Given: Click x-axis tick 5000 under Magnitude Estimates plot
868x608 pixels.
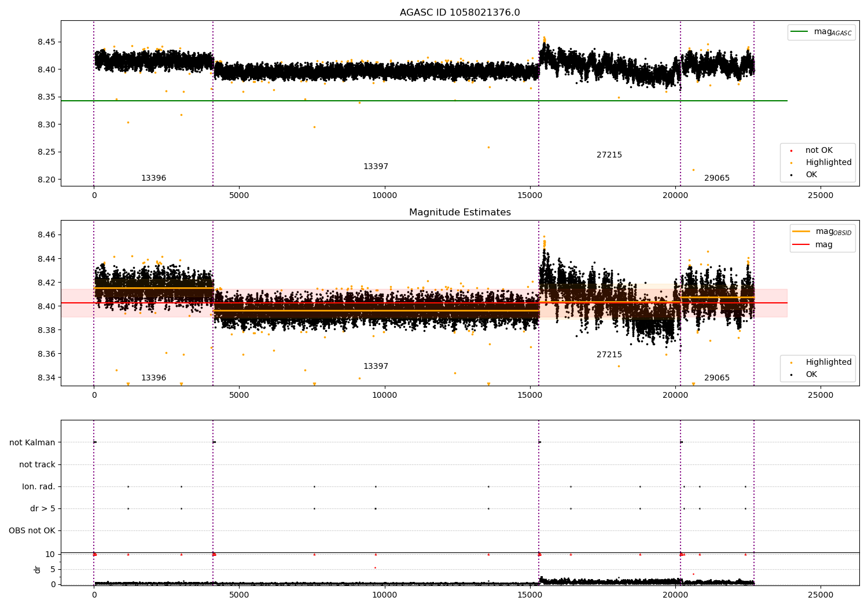Looking at the screenshot, I should tap(239, 395).
